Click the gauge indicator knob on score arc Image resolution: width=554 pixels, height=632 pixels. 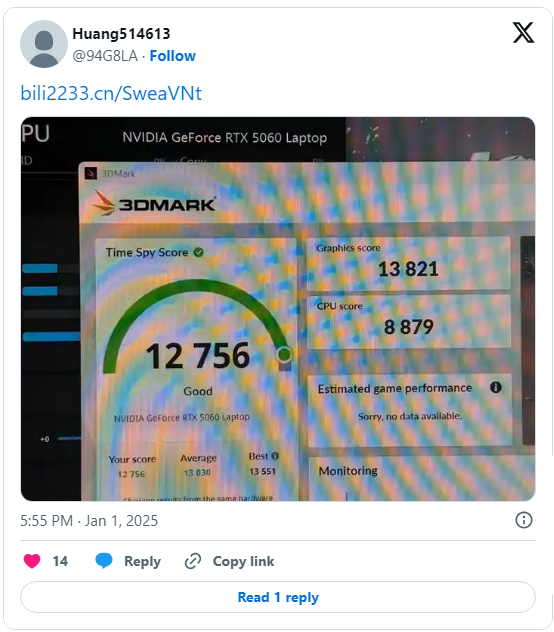click(x=284, y=354)
